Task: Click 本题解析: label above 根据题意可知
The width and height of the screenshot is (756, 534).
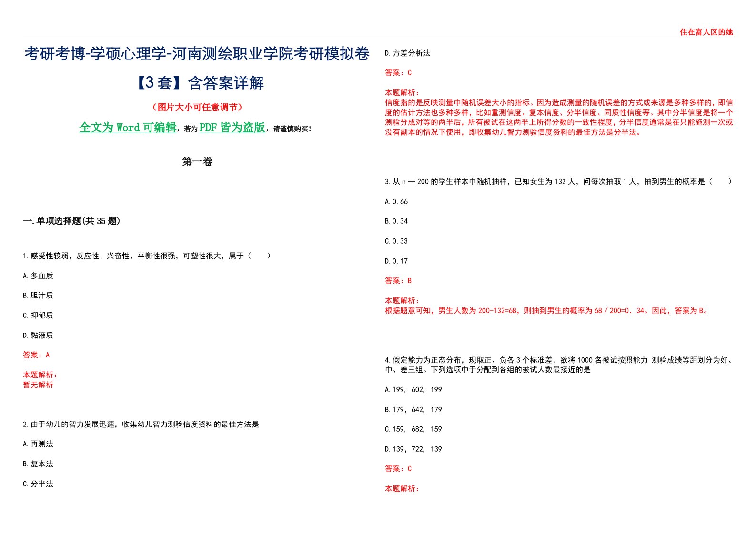Action: click(x=402, y=301)
